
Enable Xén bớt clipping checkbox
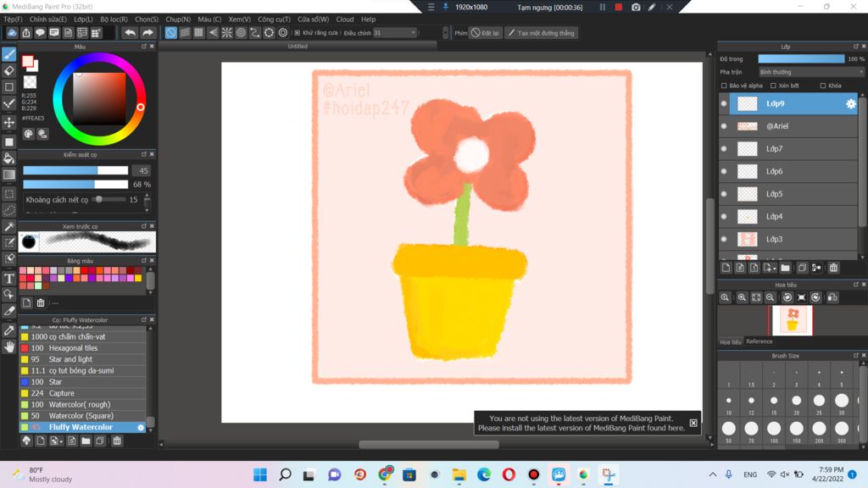click(773, 86)
